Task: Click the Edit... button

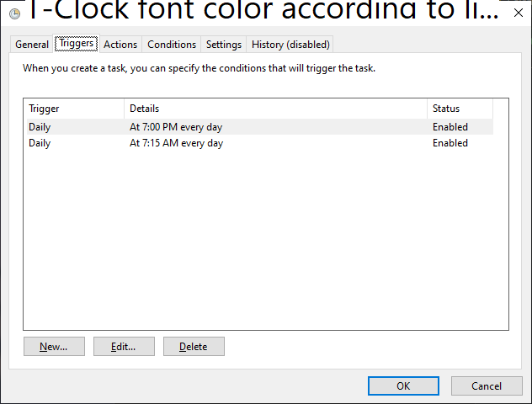Action: pos(125,346)
